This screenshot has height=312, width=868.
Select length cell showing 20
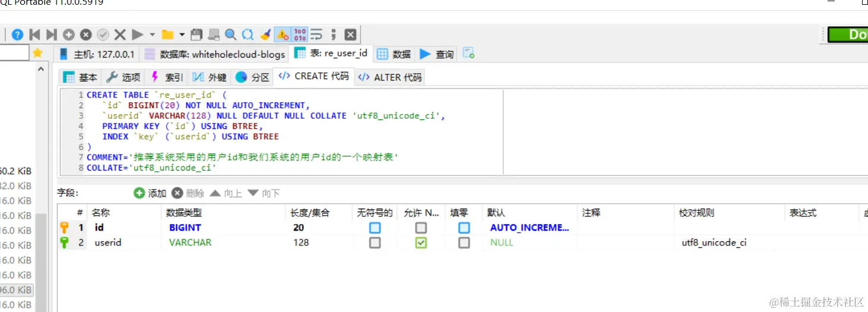click(318, 228)
